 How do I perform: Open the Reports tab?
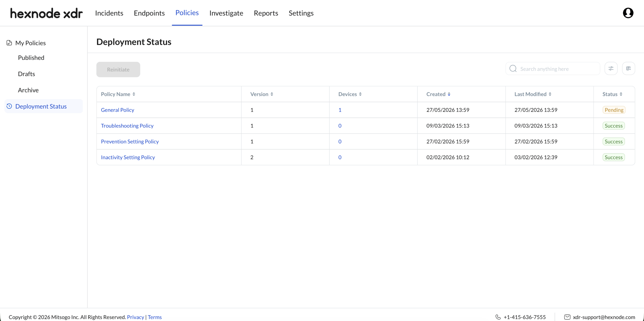tap(266, 13)
